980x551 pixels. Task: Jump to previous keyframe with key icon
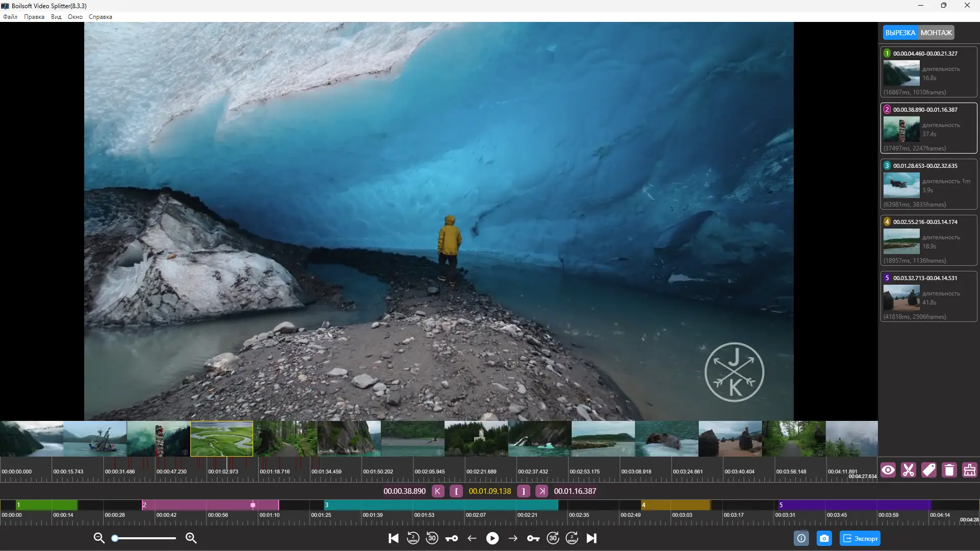452,538
